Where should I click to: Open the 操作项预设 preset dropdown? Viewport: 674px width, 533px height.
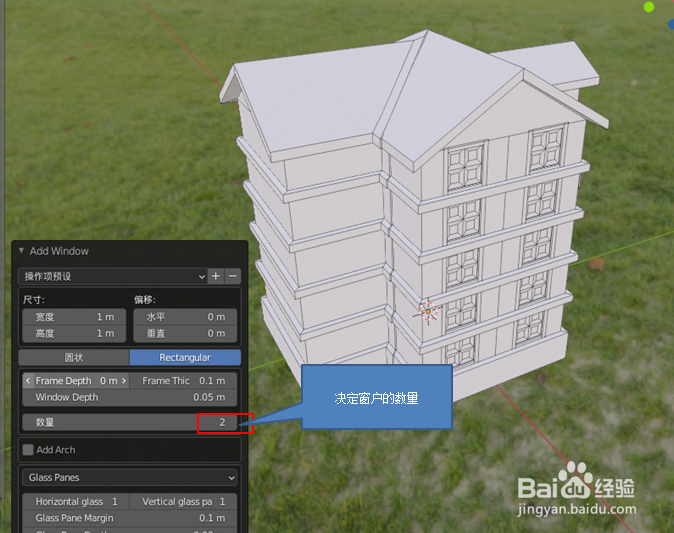point(113,276)
